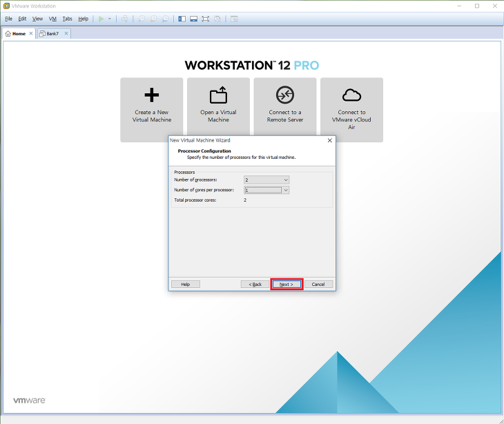504x424 pixels.
Task: Click the Revert to Snapshot icon
Action: [x=154, y=19]
